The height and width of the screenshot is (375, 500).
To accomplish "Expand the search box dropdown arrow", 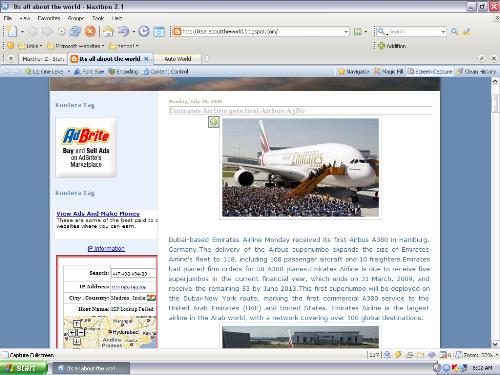I will (443, 32).
